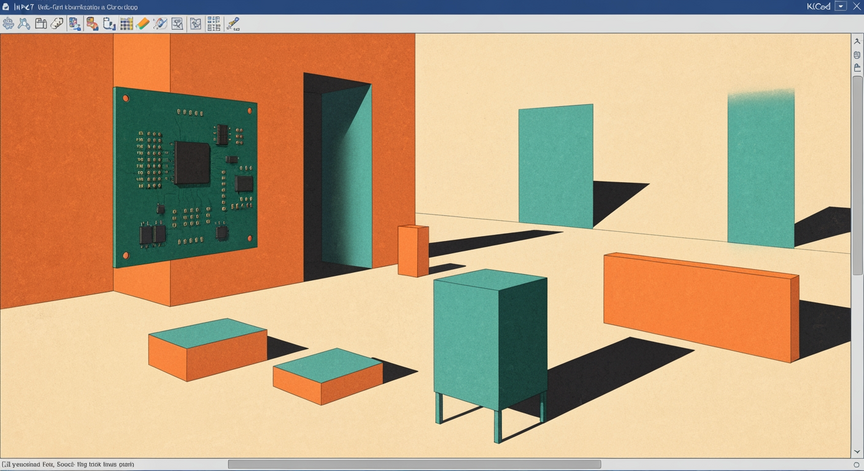Click the horizontal scrollbar thumb
Screen dimensions: 864x471
point(414,464)
